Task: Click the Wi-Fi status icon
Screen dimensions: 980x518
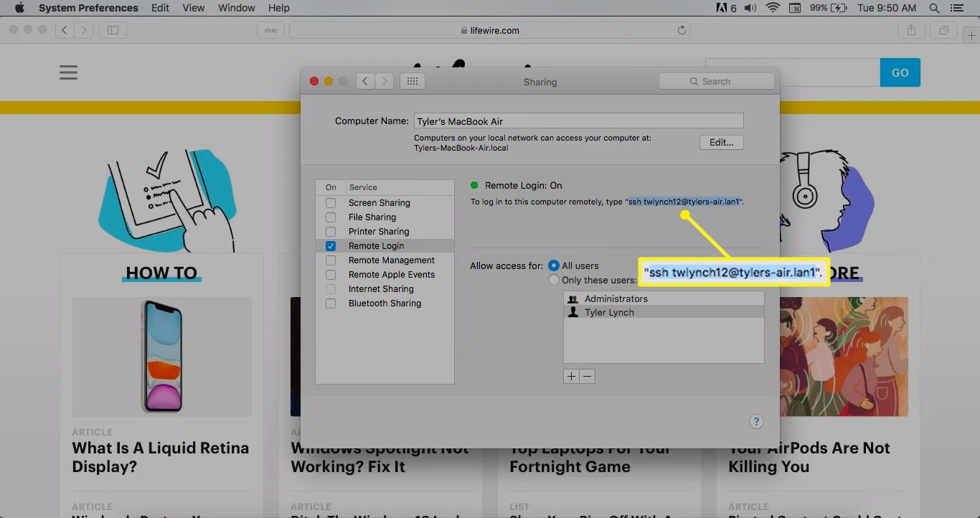Action: point(773,8)
